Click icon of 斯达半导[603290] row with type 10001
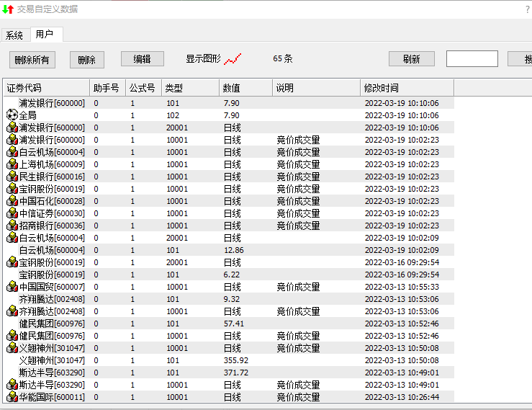The image size is (532, 410). (12, 385)
